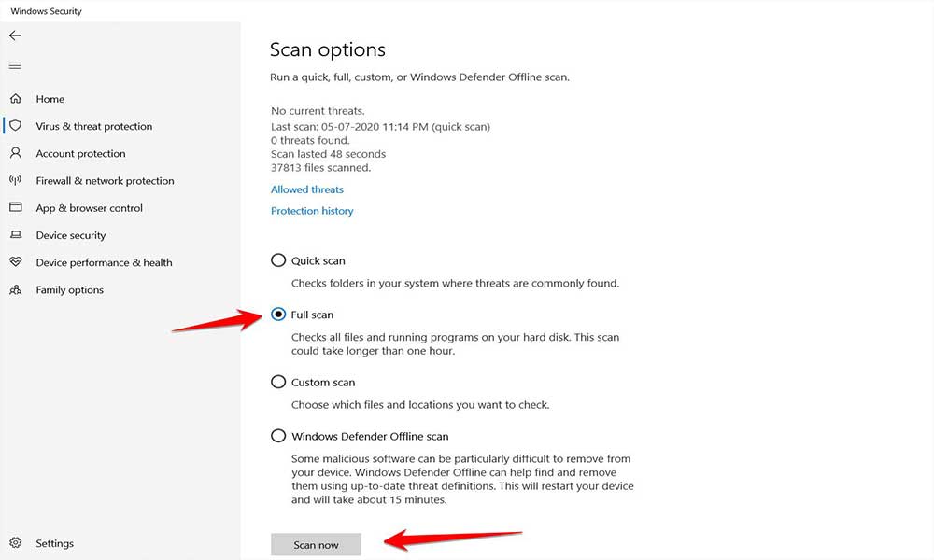
Task: Click the antenna icon for Firewall & network protection
Action: tap(16, 180)
